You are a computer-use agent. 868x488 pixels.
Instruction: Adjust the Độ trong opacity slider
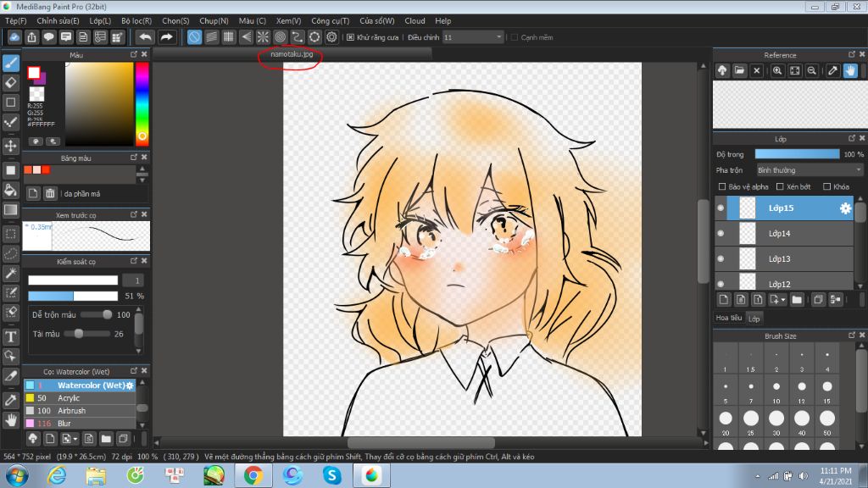coord(797,154)
